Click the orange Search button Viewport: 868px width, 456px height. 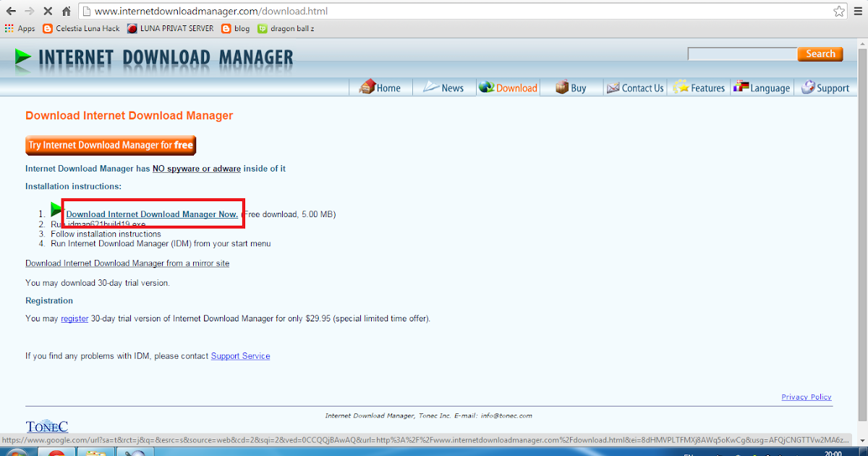(x=820, y=54)
